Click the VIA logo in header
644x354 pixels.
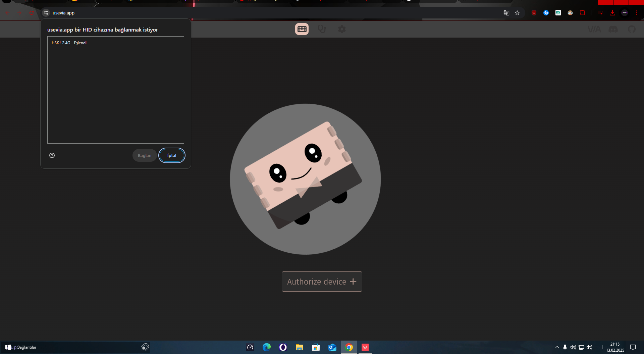point(594,30)
